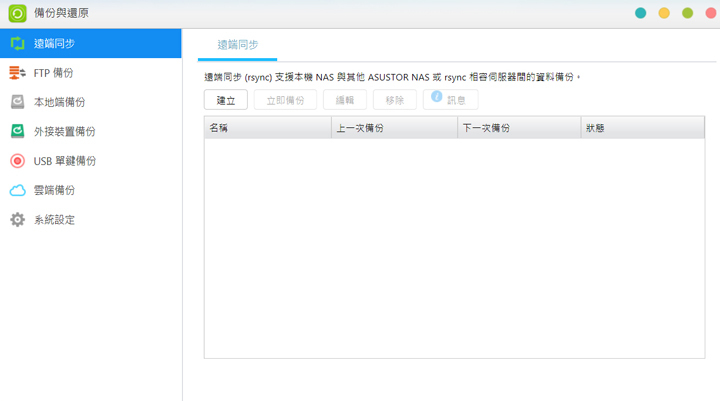Sort by 上一次備份 column header
Image resolution: width=720 pixels, height=401 pixels.
[x=393, y=128]
